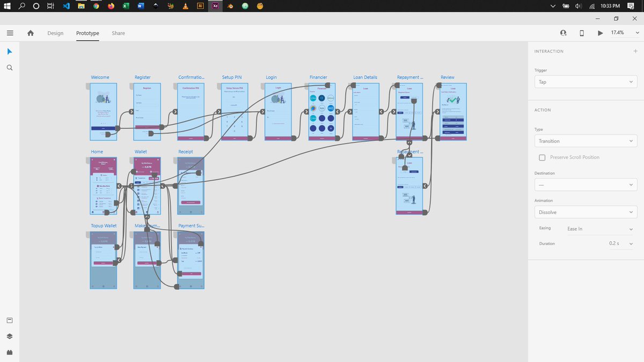Select the Setup PIN artboard title

coord(232,77)
